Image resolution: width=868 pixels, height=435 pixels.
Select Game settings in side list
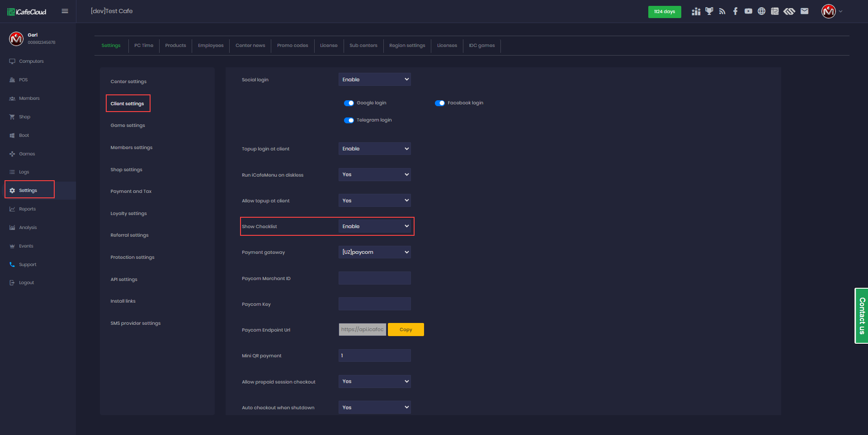tap(127, 126)
